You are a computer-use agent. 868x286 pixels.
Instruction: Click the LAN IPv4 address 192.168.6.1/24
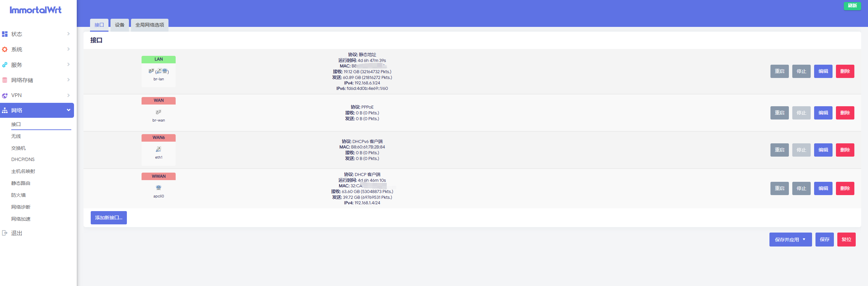(x=367, y=83)
